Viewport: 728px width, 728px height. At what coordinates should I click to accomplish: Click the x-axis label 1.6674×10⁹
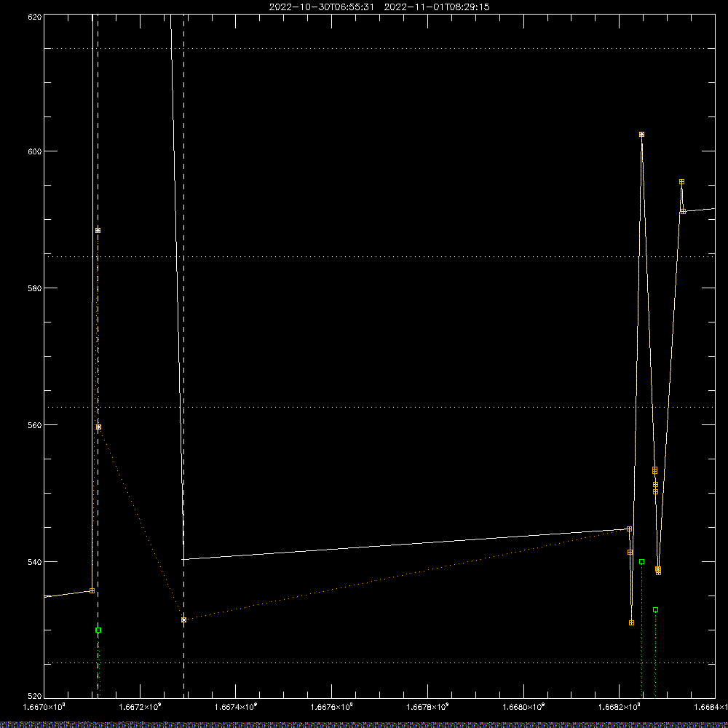(236, 707)
